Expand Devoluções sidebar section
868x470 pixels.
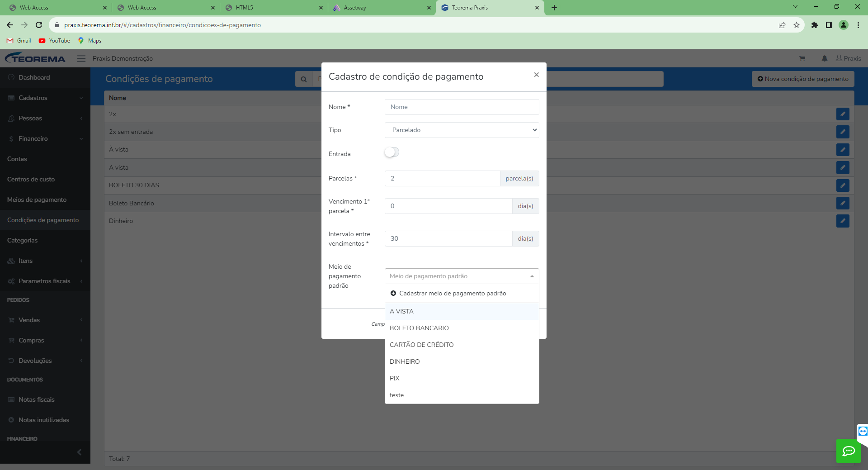pyautogui.click(x=45, y=361)
